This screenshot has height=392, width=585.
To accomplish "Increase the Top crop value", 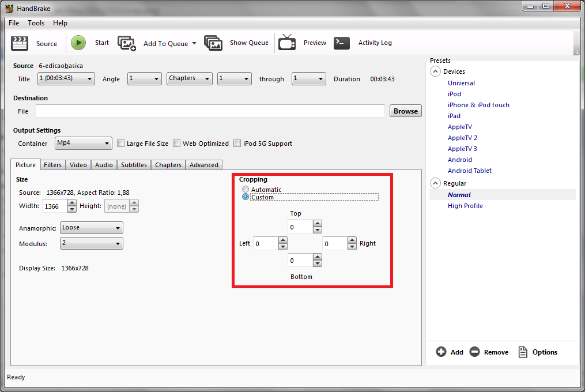I will [x=318, y=223].
